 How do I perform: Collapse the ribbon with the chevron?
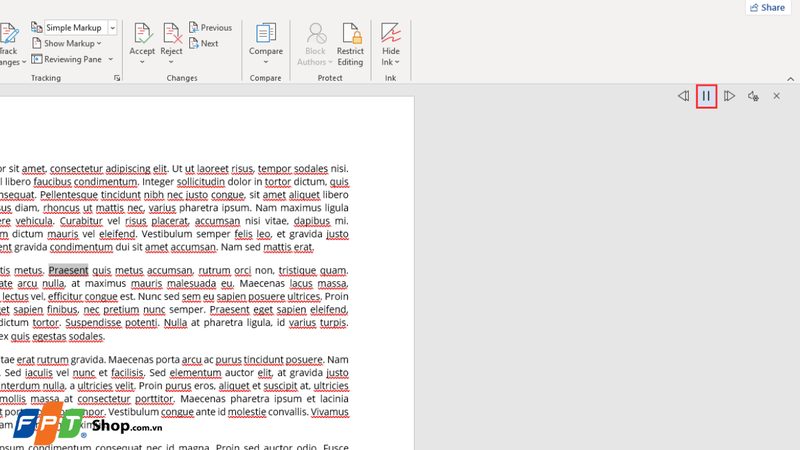tap(790, 79)
